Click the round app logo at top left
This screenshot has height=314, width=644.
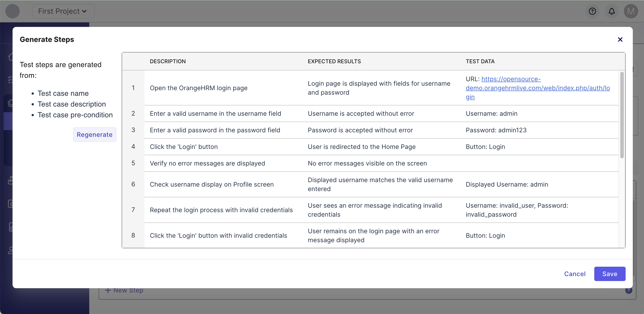tap(13, 11)
